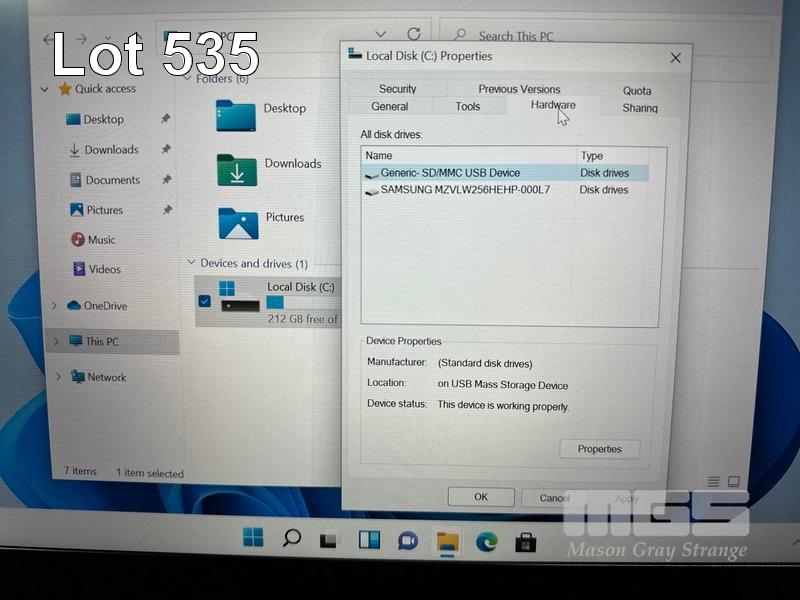The width and height of the screenshot is (800, 600).
Task: Expand the Network tree node
Action: click(58, 377)
